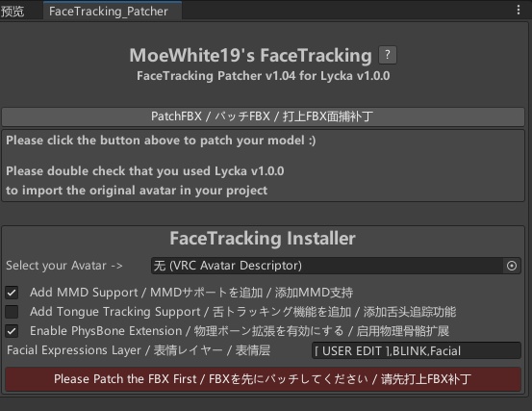The image size is (532, 411).
Task: Switch to the 预览 tab
Action: pos(13,12)
